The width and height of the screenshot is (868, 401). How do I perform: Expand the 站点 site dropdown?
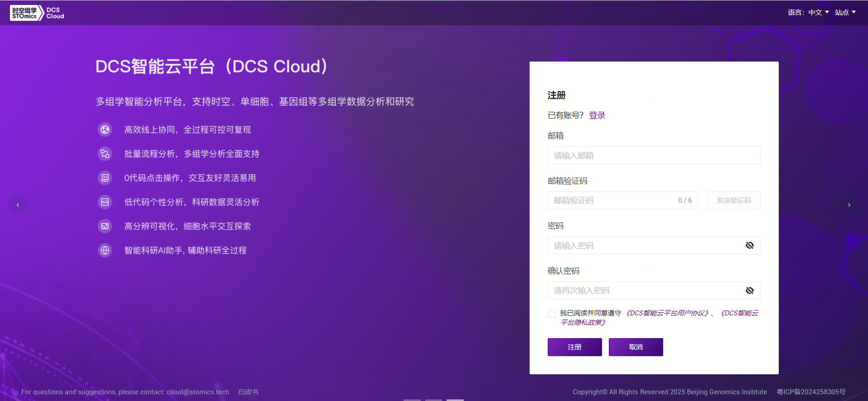[x=845, y=13]
